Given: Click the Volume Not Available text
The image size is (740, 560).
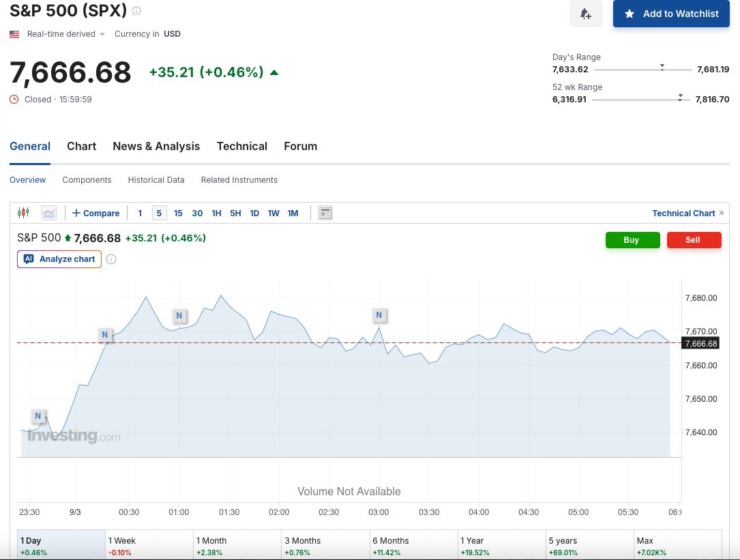Looking at the screenshot, I should [x=349, y=492].
